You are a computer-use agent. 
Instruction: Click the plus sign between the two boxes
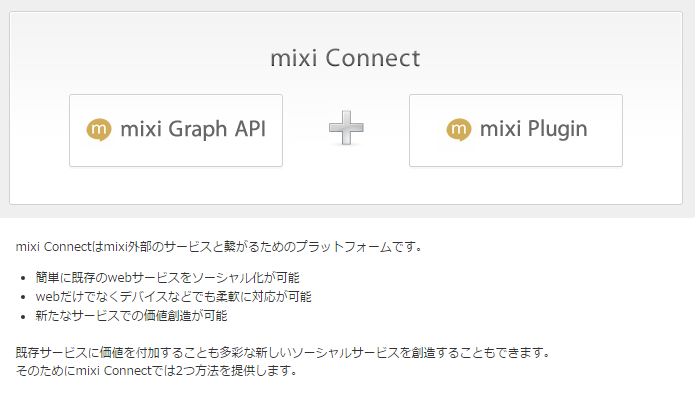tap(346, 128)
